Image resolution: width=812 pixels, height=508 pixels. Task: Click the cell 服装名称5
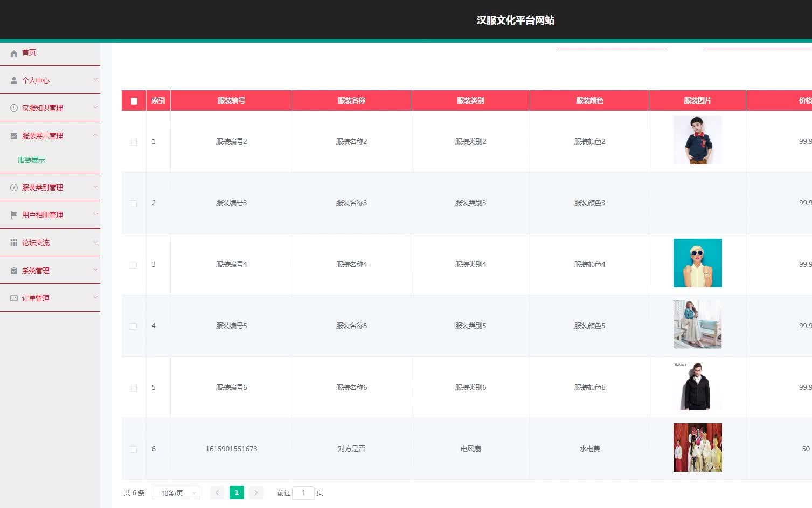[351, 326]
